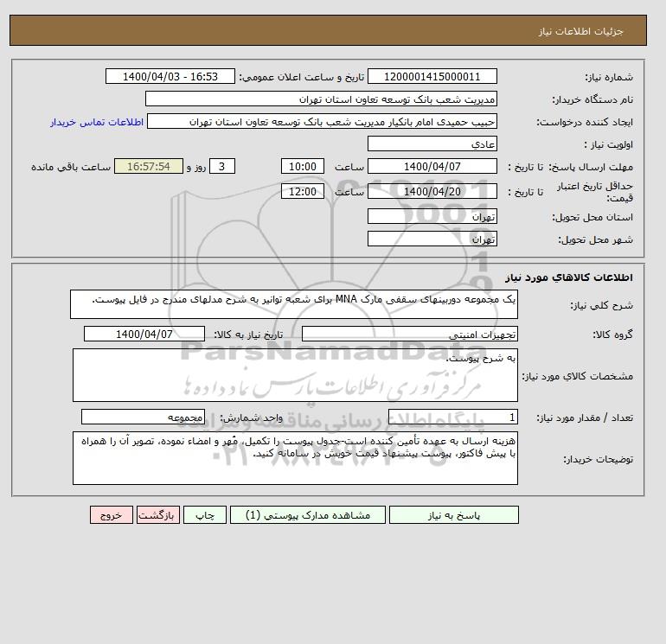
Task: Click the label شماره نیاز
Action: [x=609, y=77]
